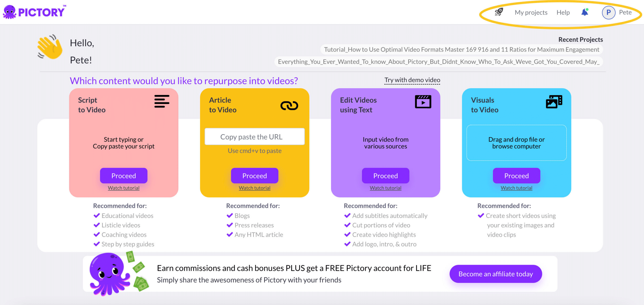
Task: Click the chain link icon on Article to Video
Action: click(289, 106)
